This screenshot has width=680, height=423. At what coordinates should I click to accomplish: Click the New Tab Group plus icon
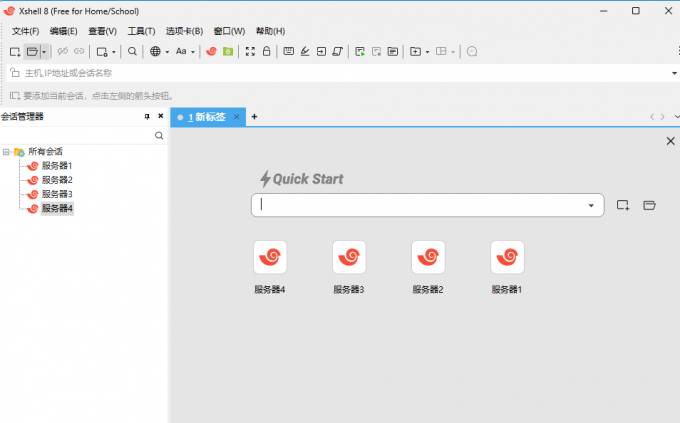click(415, 52)
